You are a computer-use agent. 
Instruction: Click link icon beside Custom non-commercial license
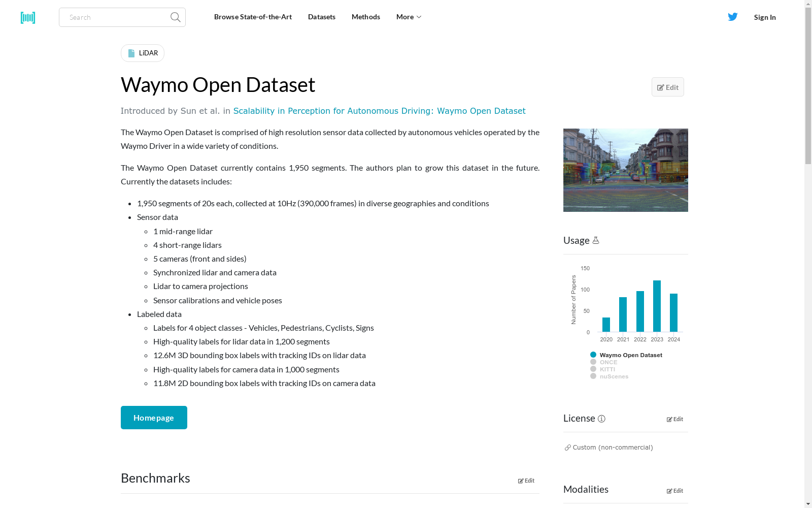pyautogui.click(x=568, y=448)
